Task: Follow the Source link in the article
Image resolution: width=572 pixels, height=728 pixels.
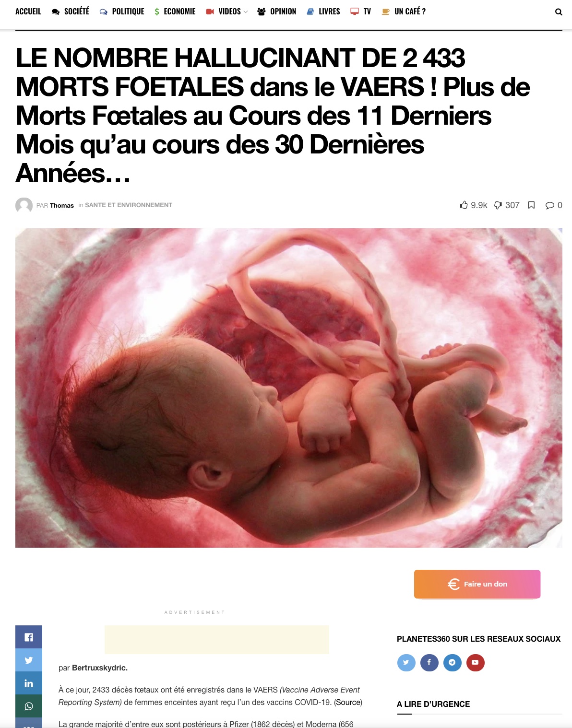Action: point(348,702)
